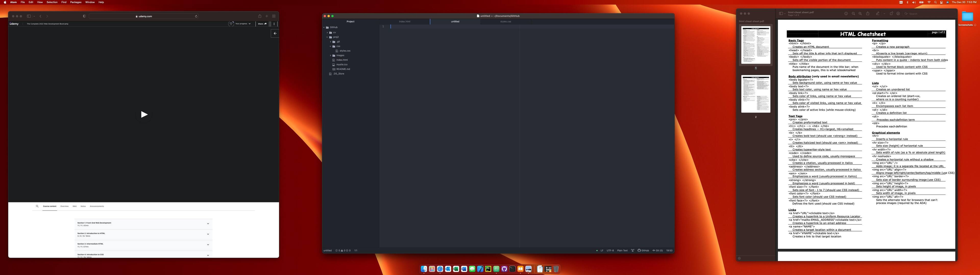Click the Share button on Udemy
Viewport: 980px width, 275px height.
[x=262, y=23]
